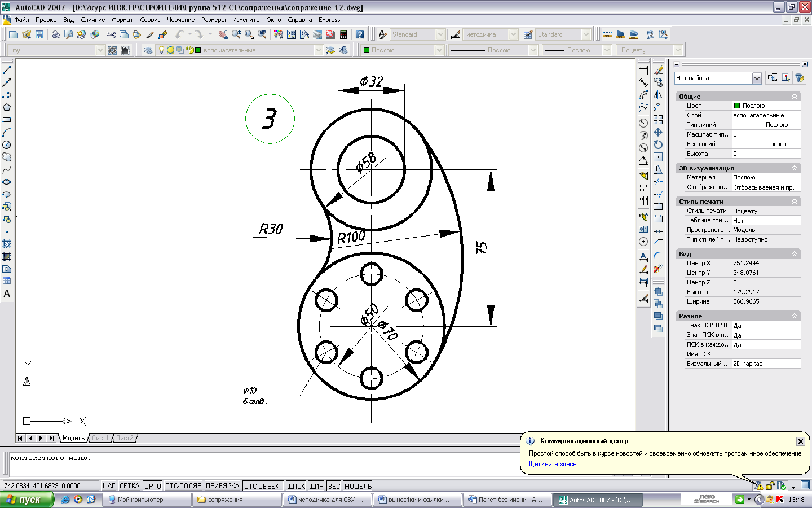Click the Save drawing icon
This screenshot has width=812, height=508.
pos(39,34)
